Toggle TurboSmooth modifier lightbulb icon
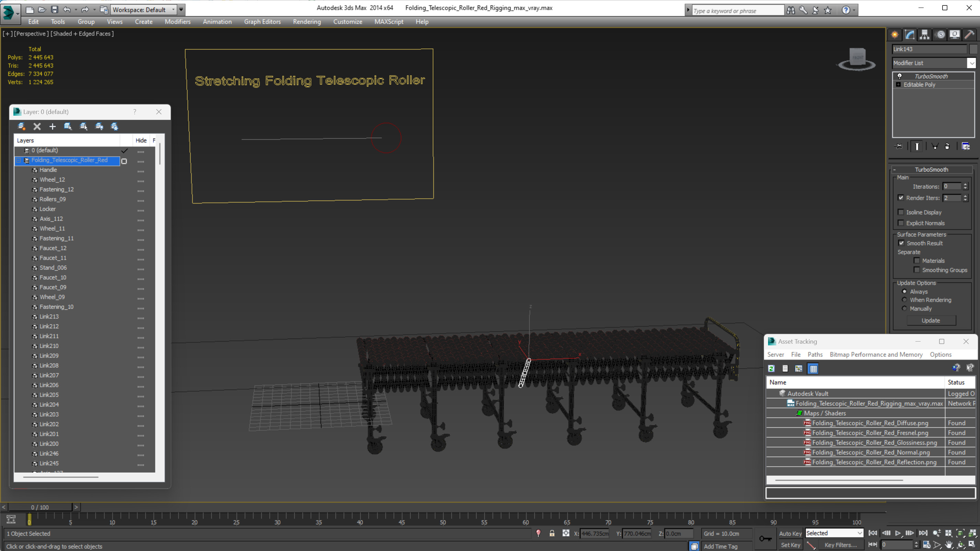 [899, 76]
